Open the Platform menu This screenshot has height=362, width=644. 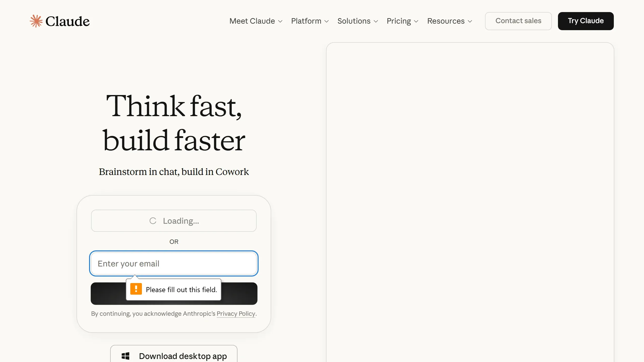[x=310, y=21]
